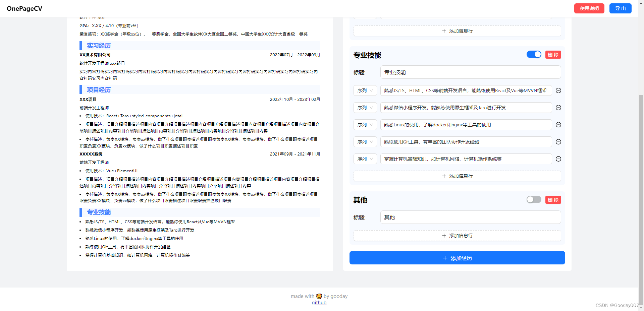Edit the WeChat mini-program skill text field
Viewport: 644px width, 311px height.
tap(466, 108)
